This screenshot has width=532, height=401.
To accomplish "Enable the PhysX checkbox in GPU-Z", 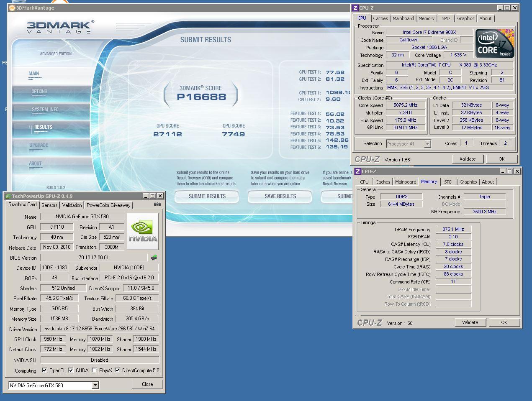I will [x=94, y=370].
